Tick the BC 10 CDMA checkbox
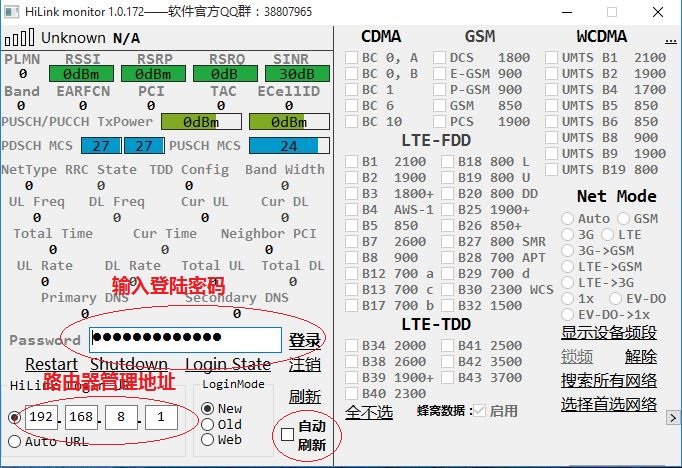Screen dimensions: 682x468 coord(351,121)
